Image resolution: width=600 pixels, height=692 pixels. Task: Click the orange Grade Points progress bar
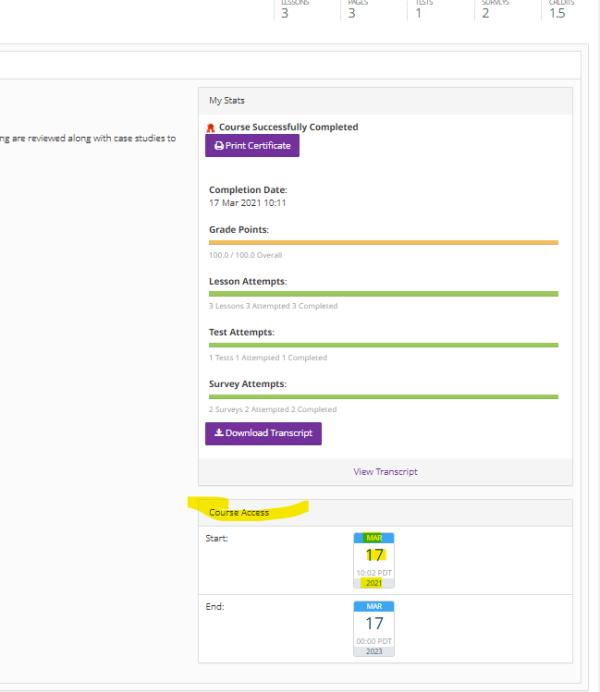(x=383, y=242)
